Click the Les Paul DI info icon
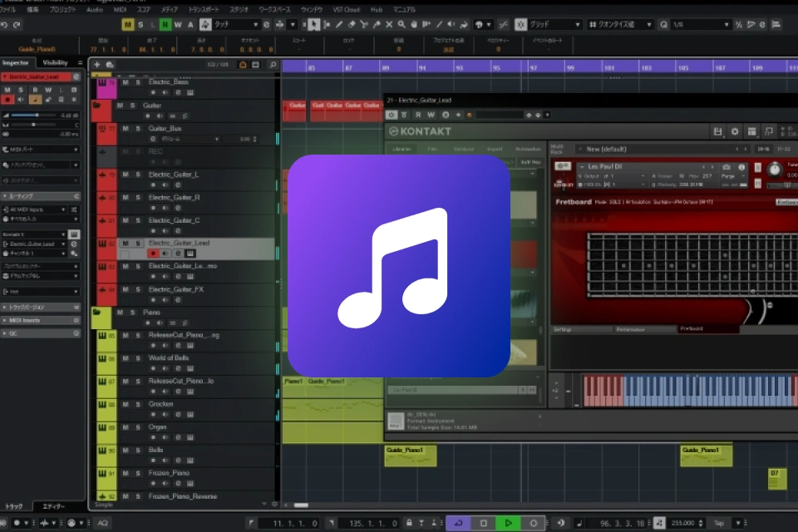 pyautogui.click(x=741, y=167)
